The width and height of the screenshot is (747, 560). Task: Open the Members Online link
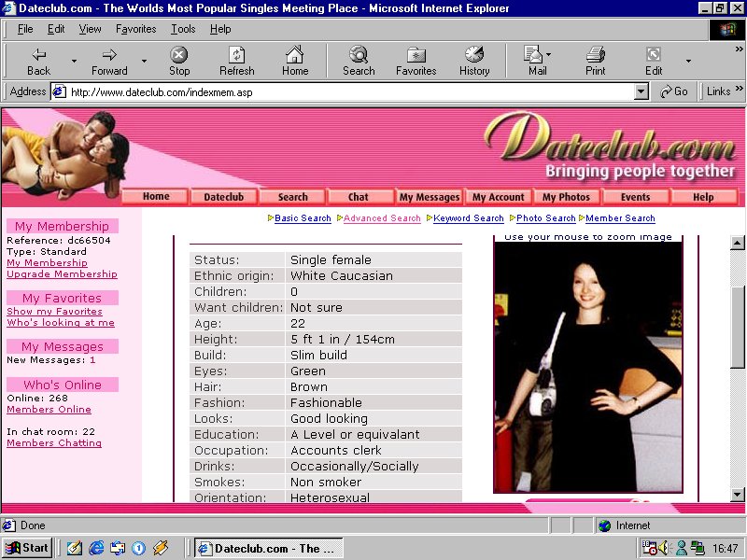click(49, 410)
